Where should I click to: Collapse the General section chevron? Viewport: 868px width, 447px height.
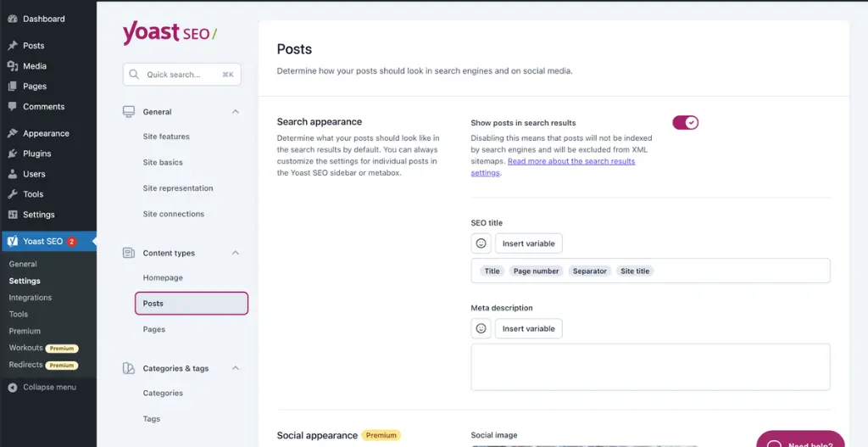click(x=236, y=112)
